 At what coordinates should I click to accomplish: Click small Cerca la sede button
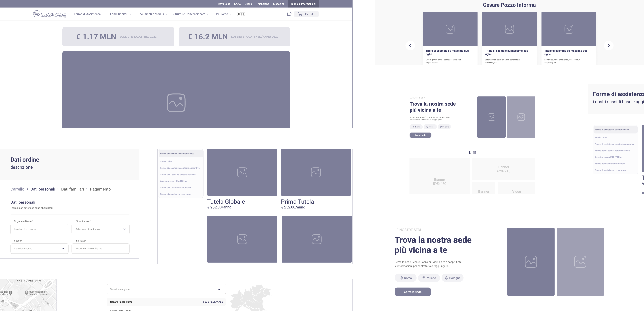point(420,135)
